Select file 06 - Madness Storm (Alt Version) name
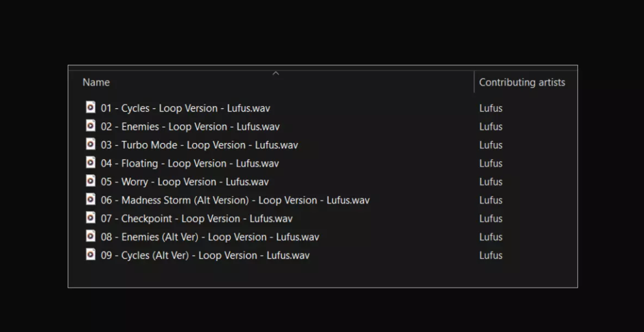The height and width of the screenshot is (332, 644). coord(235,200)
